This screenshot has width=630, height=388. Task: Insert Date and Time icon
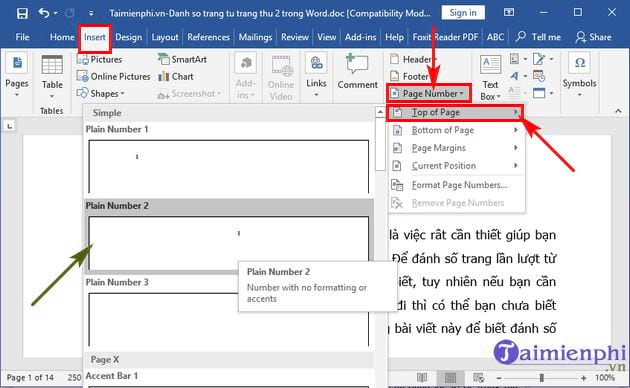539,76
